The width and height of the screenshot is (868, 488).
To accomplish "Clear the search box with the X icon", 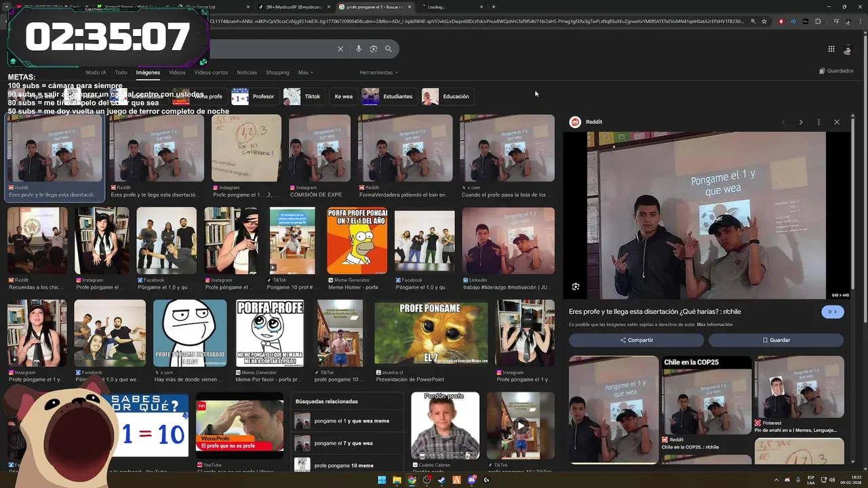I will click(x=340, y=49).
